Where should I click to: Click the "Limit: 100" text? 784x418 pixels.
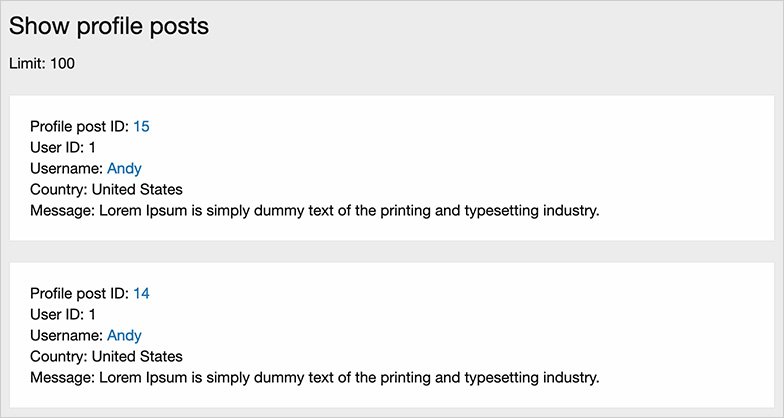(x=42, y=64)
